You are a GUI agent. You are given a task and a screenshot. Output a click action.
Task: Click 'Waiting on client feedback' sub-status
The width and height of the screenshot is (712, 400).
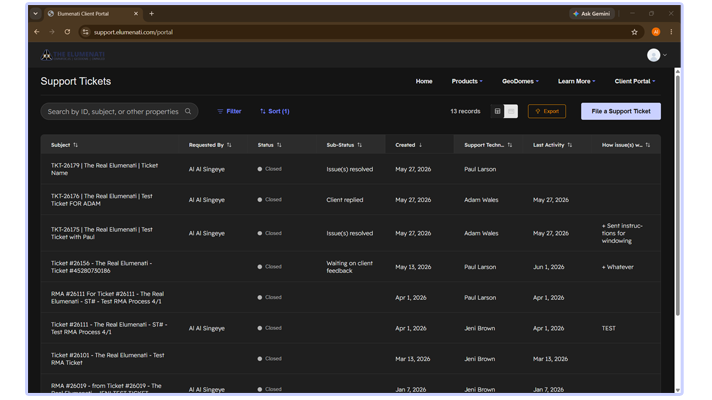(x=350, y=267)
